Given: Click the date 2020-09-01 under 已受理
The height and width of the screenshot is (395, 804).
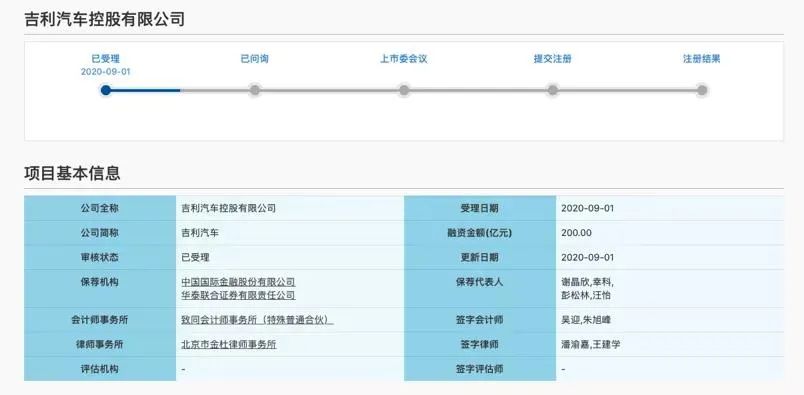Looking at the screenshot, I should [106, 72].
